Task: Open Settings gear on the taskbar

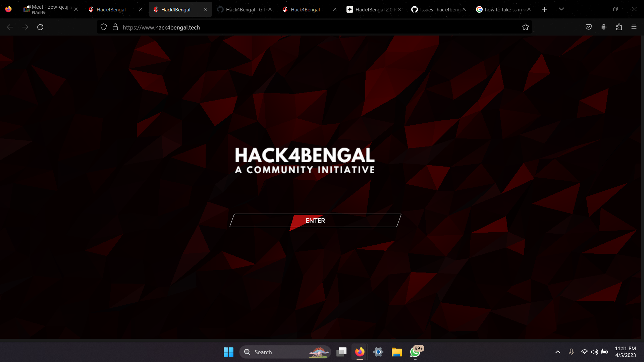Action: [378, 352]
